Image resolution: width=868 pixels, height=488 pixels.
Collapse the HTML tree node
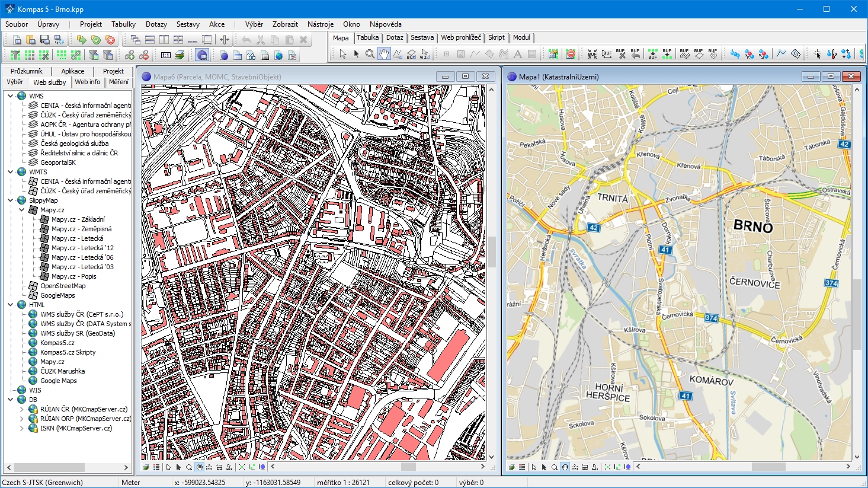click(10, 305)
